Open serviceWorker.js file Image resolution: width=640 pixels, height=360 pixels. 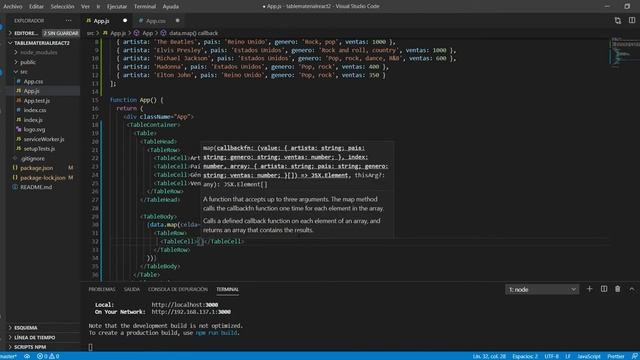44,139
